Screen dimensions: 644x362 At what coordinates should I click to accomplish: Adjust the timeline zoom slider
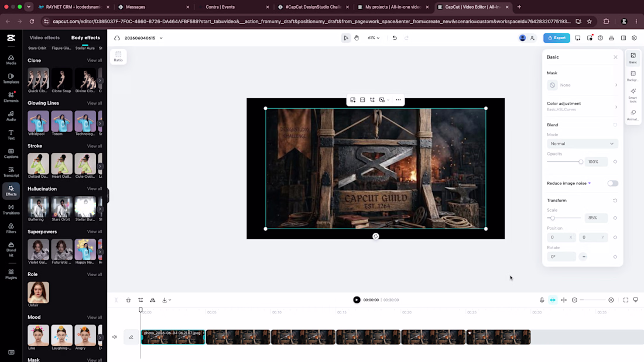[592, 300]
